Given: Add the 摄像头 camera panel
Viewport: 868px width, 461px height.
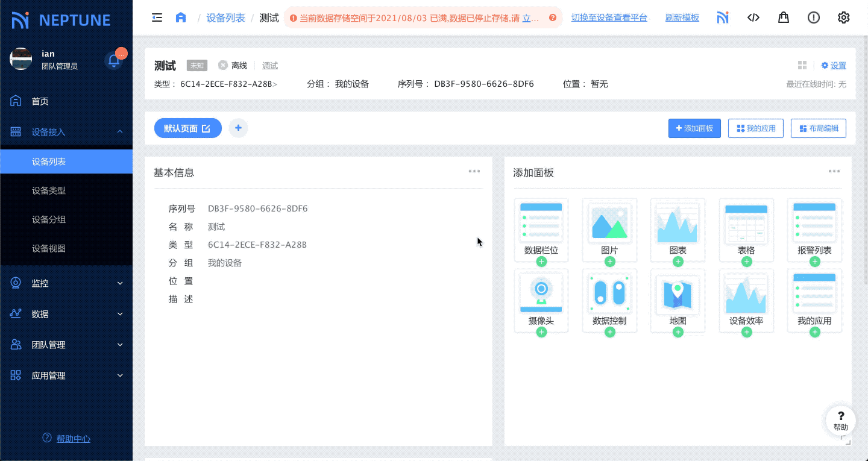Looking at the screenshot, I should (541, 332).
